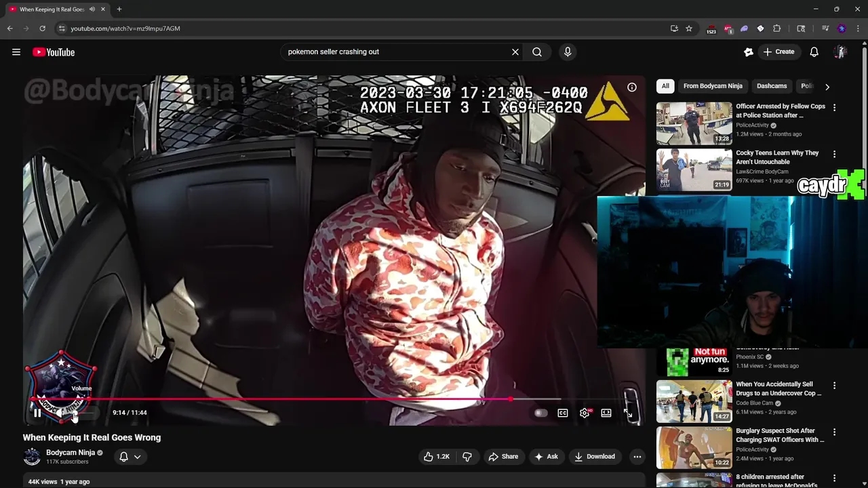868x488 pixels.
Task: Open the account avatar menu
Action: coord(840,52)
